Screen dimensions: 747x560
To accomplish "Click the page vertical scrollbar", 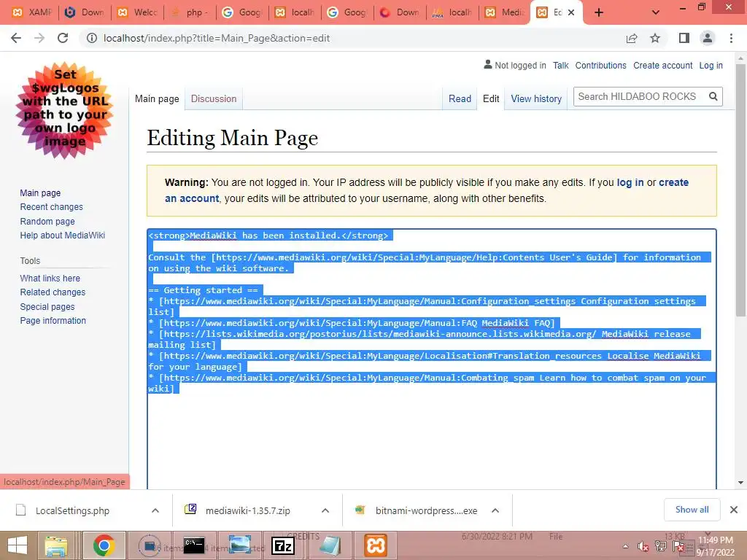I will [x=740, y=190].
